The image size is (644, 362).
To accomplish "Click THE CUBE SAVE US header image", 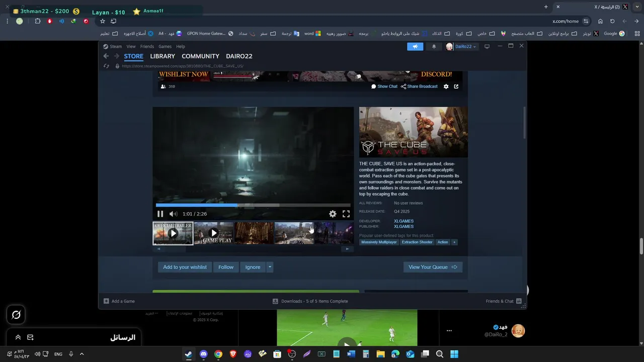I will point(414,132).
